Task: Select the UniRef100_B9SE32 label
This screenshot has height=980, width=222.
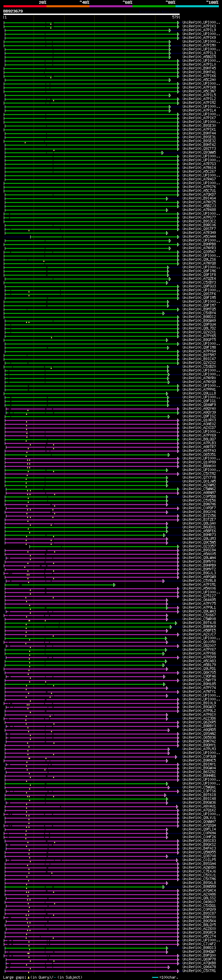Action: pyautogui.click(x=199, y=141)
